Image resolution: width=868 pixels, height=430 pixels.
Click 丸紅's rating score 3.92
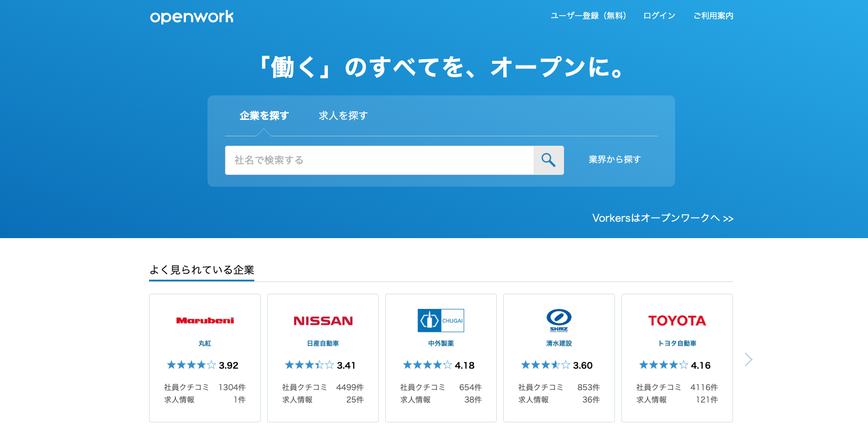pos(229,366)
